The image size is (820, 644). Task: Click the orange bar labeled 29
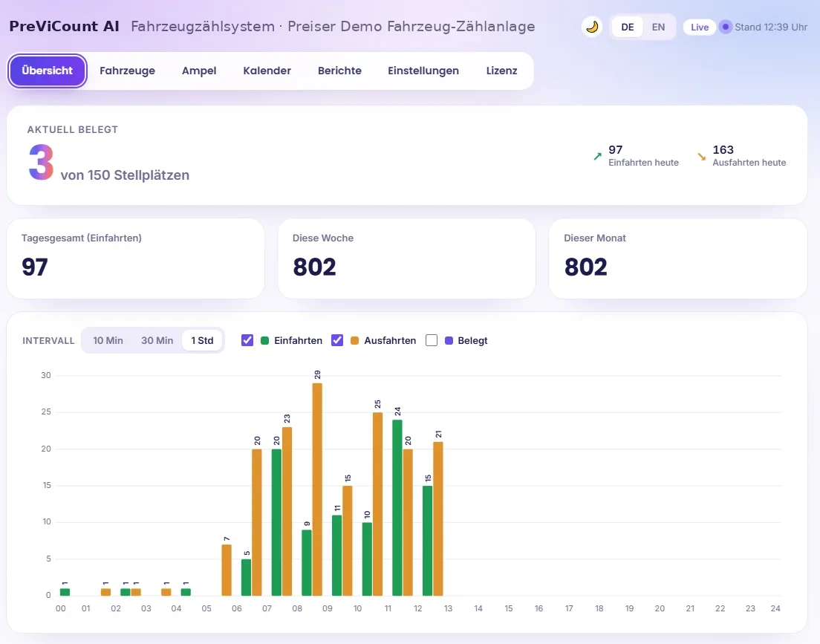(317, 489)
